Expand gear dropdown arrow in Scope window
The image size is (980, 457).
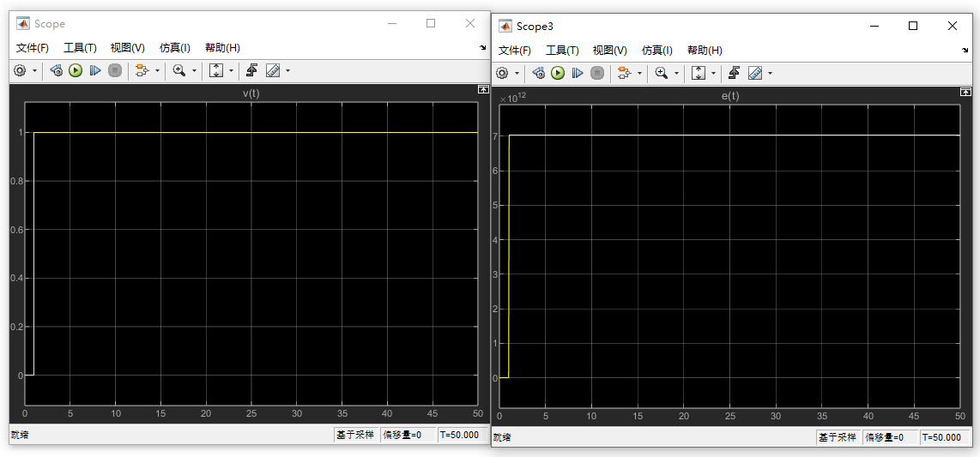pos(34,71)
